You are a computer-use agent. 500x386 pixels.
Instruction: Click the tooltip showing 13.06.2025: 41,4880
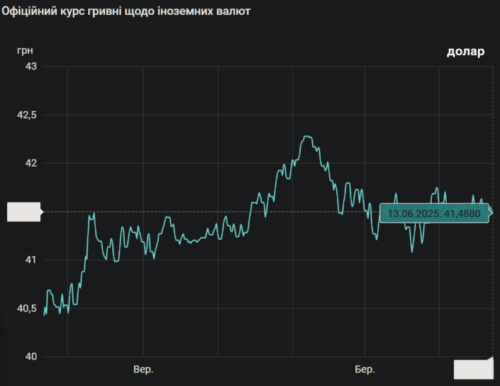click(x=434, y=213)
